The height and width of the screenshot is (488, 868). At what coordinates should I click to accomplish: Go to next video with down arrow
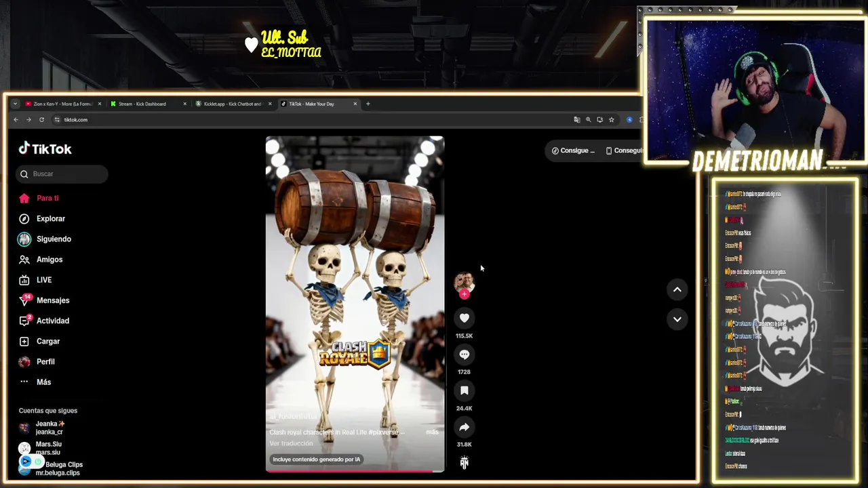tap(677, 319)
